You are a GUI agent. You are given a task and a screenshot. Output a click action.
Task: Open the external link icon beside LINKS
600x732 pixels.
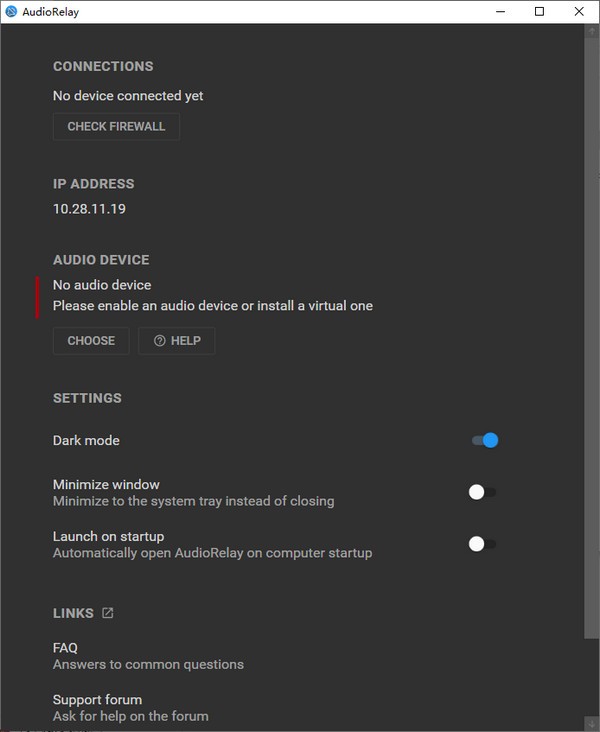108,613
